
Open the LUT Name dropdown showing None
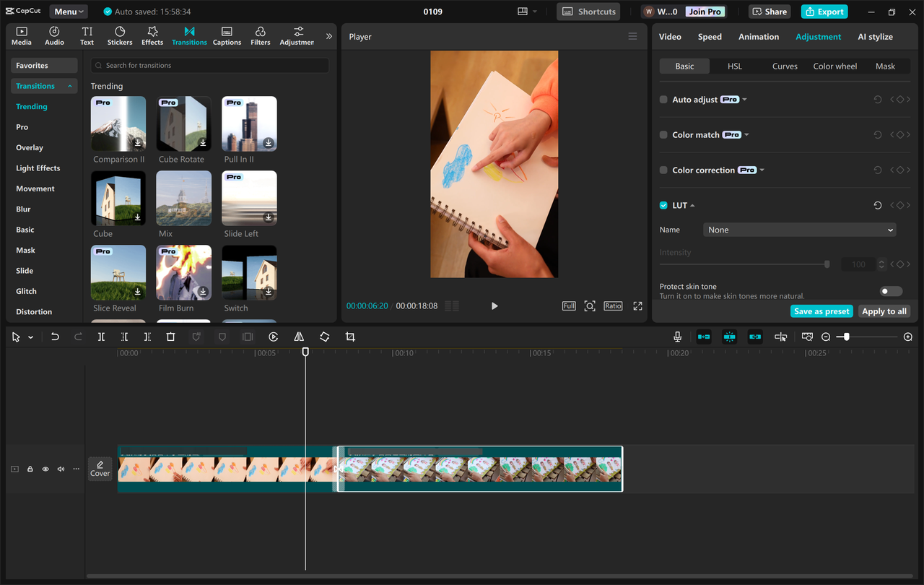tap(799, 230)
